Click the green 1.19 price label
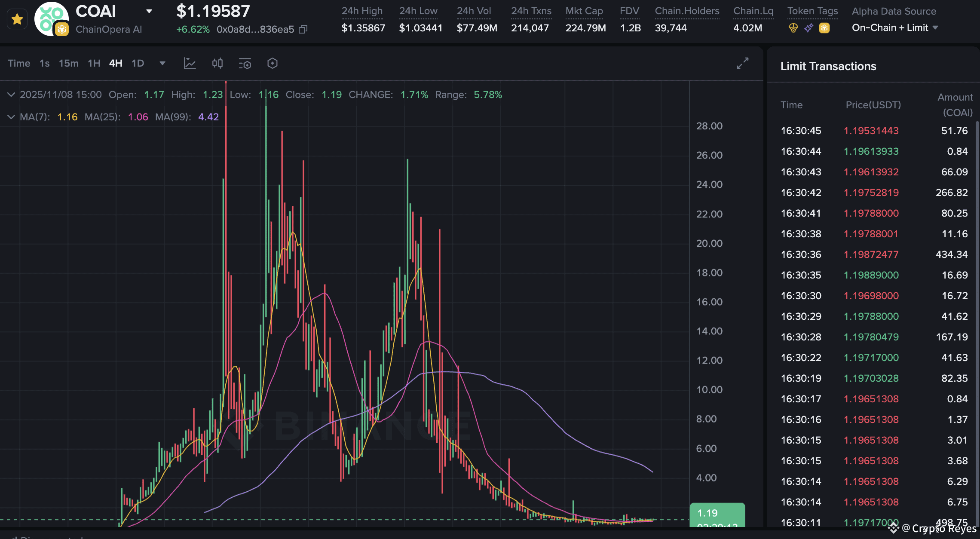Viewport: 980px width, 539px height. coord(717,513)
